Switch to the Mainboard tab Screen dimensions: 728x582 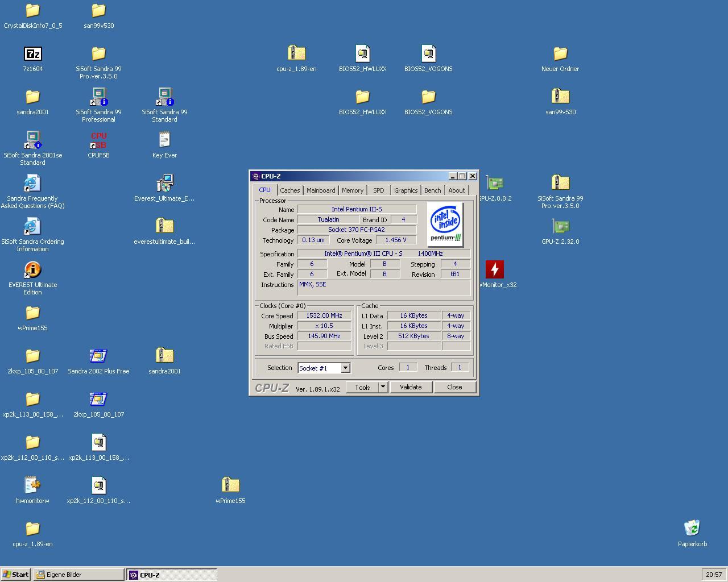pos(321,190)
